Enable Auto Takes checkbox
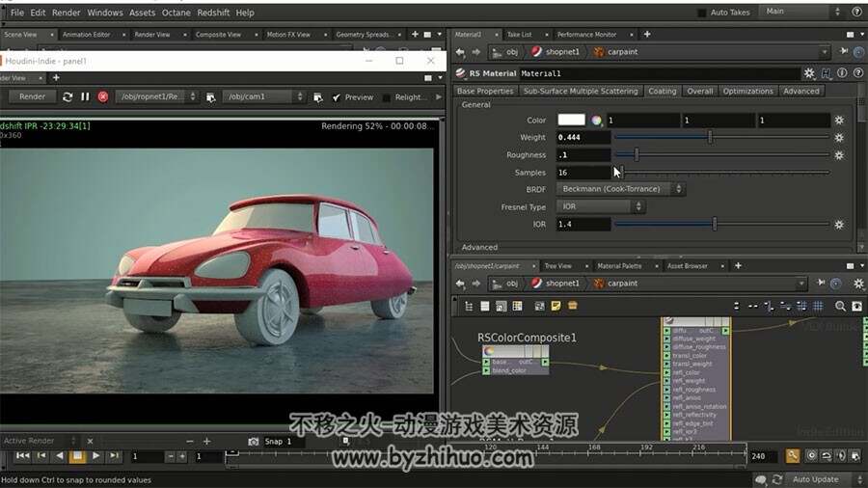The width and height of the screenshot is (868, 488). 702,13
